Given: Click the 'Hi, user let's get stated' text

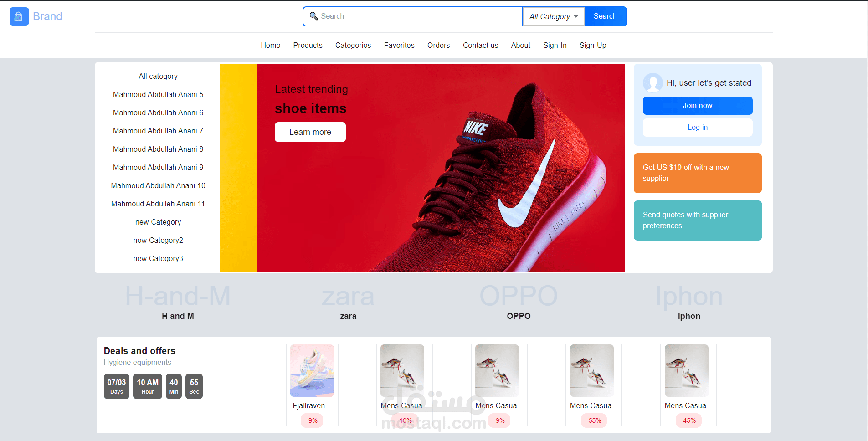Looking at the screenshot, I should point(709,83).
